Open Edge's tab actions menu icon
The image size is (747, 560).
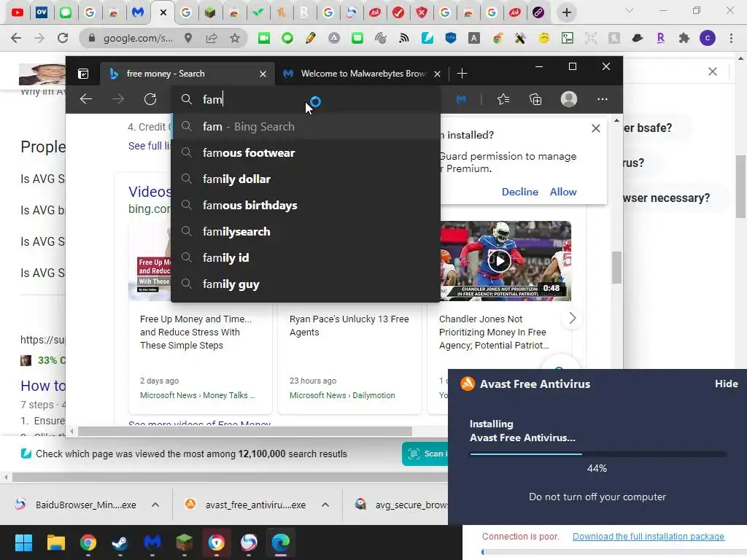point(83,74)
